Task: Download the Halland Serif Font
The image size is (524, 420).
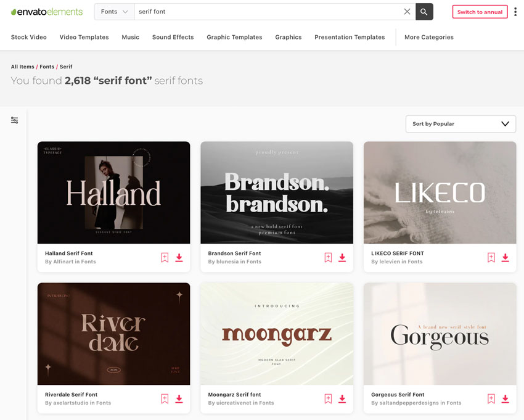Action: coord(179,257)
